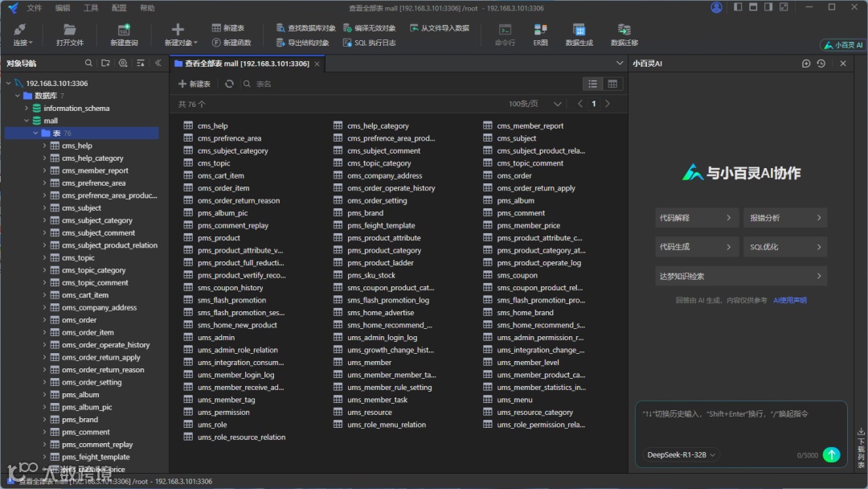This screenshot has height=489, width=868.
Task: Collapse the 表 76 folder
Action: 35,133
